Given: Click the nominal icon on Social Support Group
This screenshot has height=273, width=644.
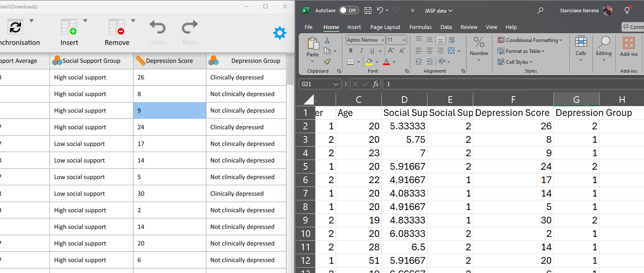Looking at the screenshot, I should pos(57,61).
